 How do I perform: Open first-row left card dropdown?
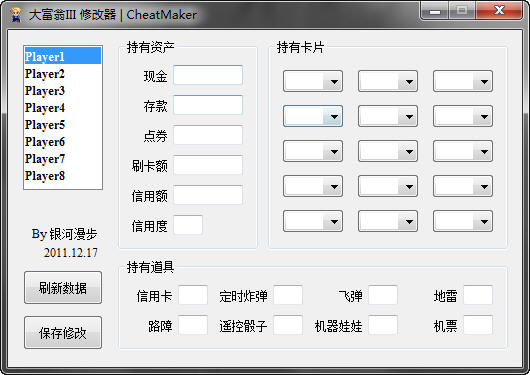[313, 81]
